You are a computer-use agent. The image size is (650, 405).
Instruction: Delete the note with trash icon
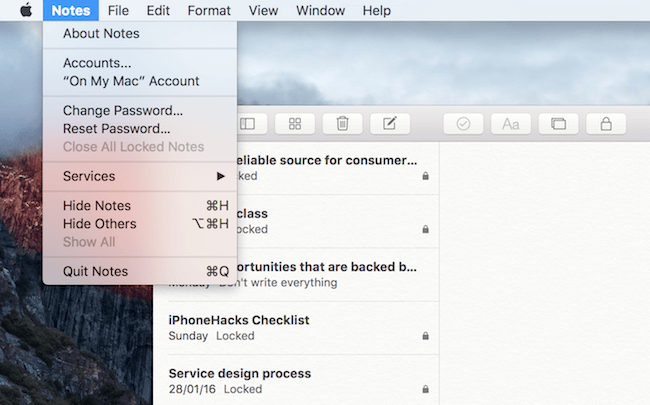coord(342,124)
